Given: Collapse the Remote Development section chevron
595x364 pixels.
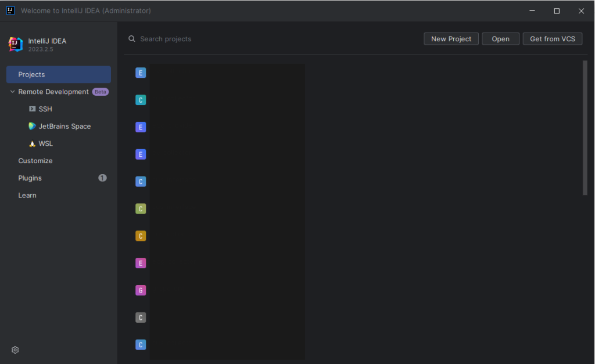Looking at the screenshot, I should (x=12, y=92).
